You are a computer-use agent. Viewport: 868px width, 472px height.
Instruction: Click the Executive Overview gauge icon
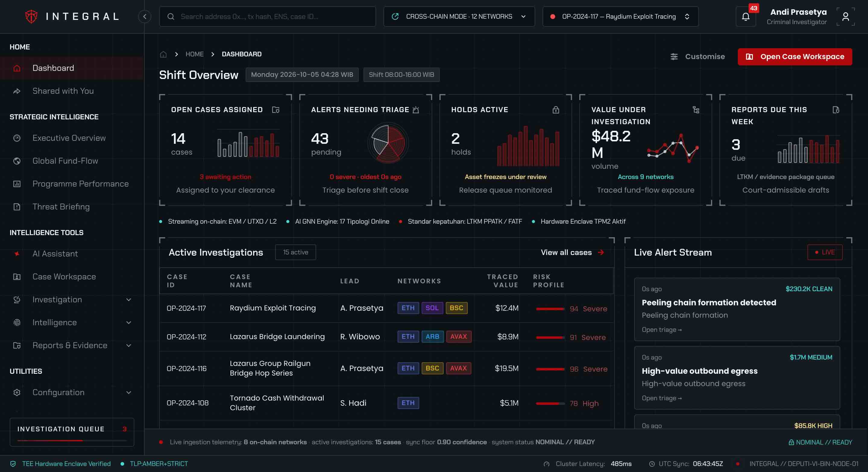coord(17,138)
